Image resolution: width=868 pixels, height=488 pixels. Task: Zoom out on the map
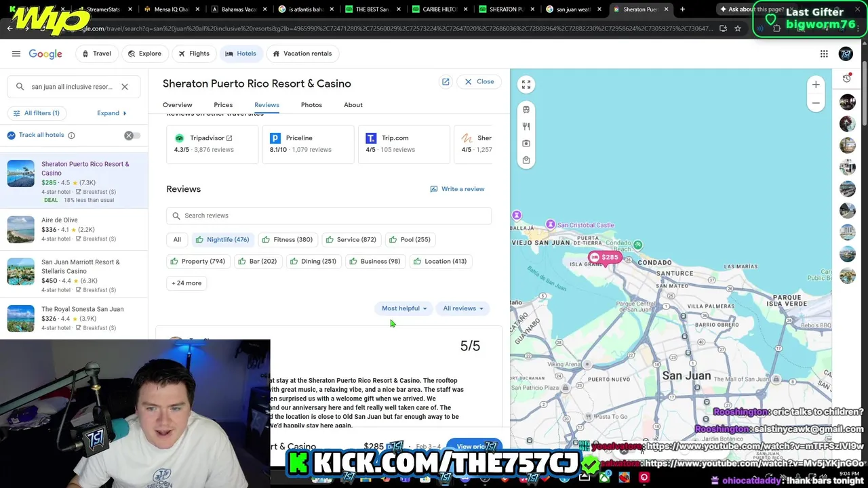(x=816, y=103)
